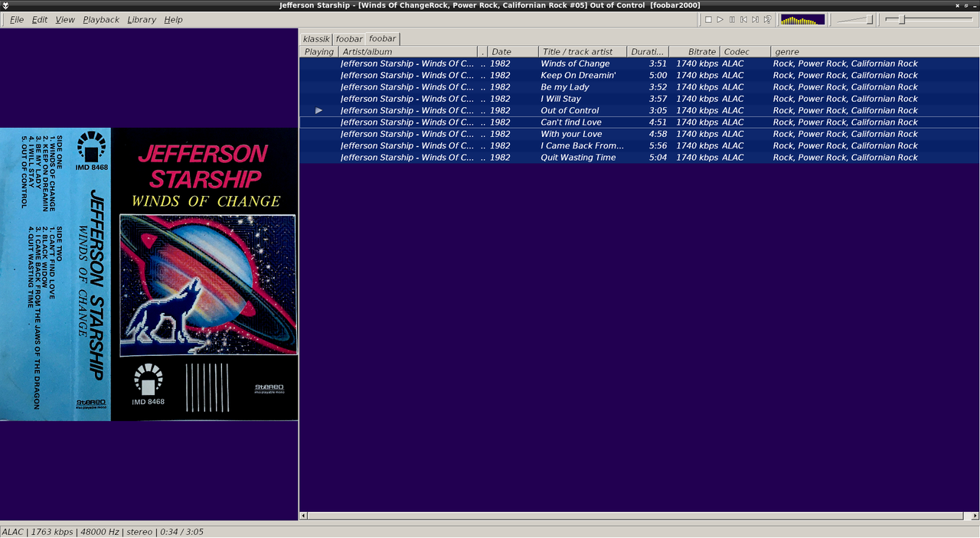Screen dimensions: 980x538
Task: Sort by the Duration column header
Action: 648,52
